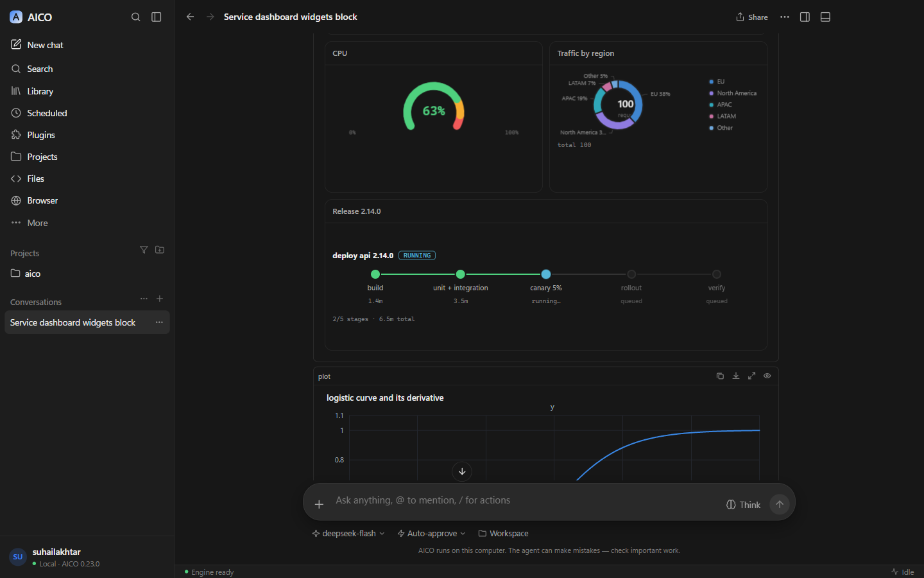The height and width of the screenshot is (578, 924).
Task: Open the suhailakhtar account menu
Action: click(x=87, y=557)
